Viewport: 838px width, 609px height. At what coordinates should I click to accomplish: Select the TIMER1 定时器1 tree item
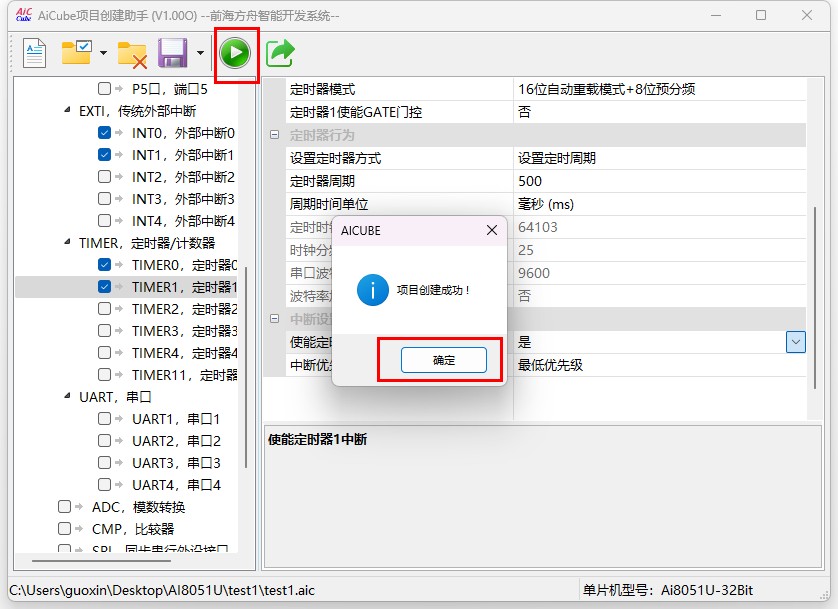pyautogui.click(x=184, y=287)
